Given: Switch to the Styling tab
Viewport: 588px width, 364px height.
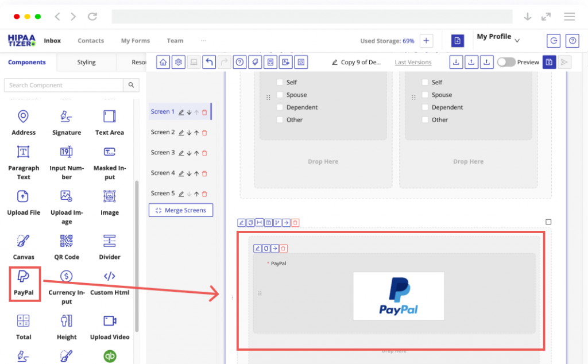Looking at the screenshot, I should pos(86,62).
